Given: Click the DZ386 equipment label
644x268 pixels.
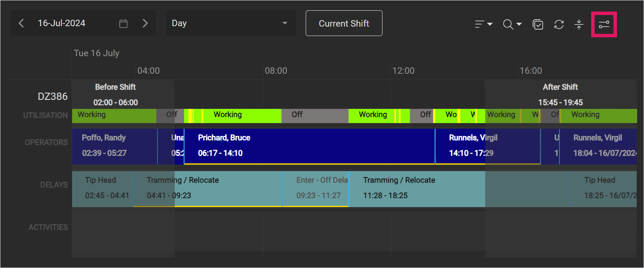Looking at the screenshot, I should 53,96.
